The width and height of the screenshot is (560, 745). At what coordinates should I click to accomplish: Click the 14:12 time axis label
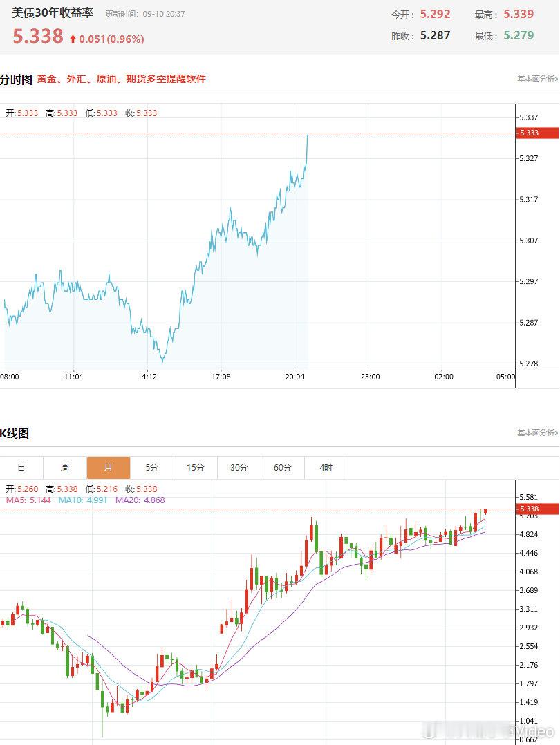(147, 377)
